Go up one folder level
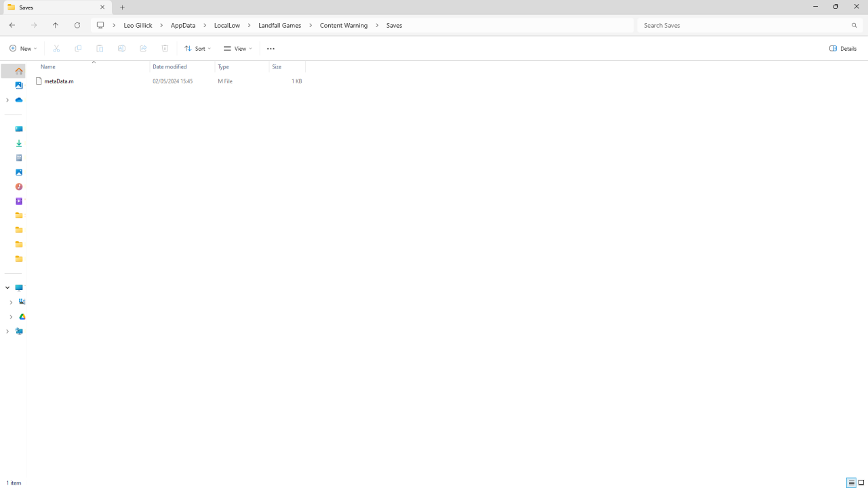868x488 pixels. [56, 25]
